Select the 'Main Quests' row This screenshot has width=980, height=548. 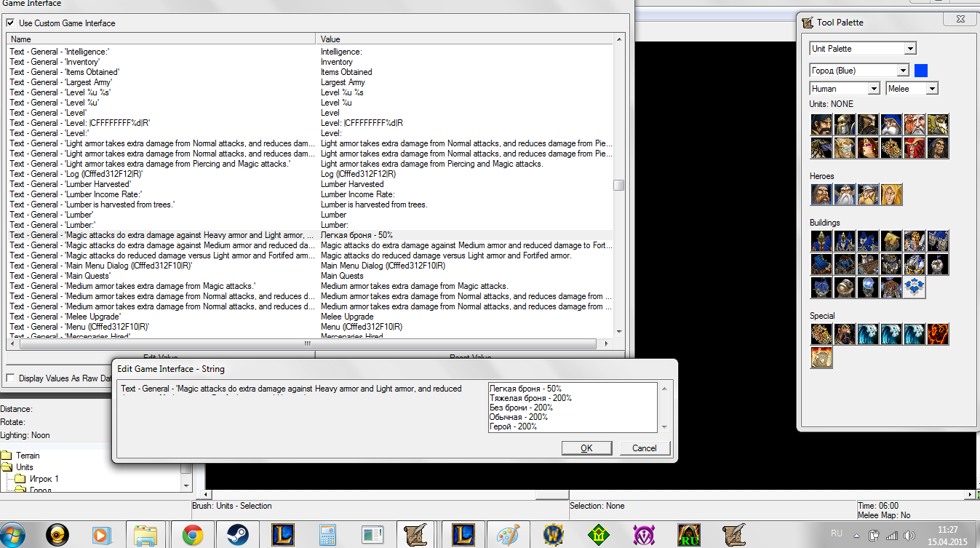[x=311, y=276]
